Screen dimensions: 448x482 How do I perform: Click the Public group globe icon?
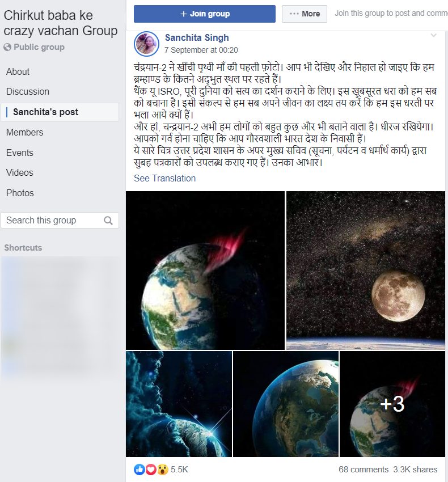(x=7, y=47)
